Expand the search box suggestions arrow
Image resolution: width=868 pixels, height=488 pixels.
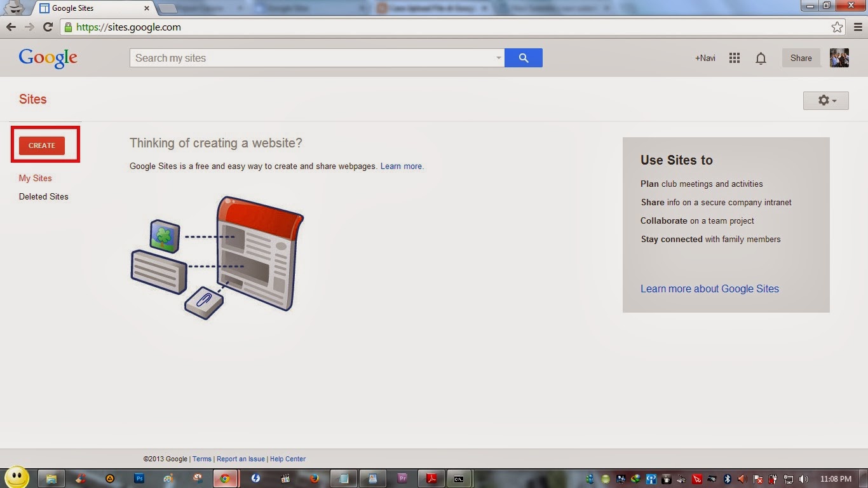point(498,57)
